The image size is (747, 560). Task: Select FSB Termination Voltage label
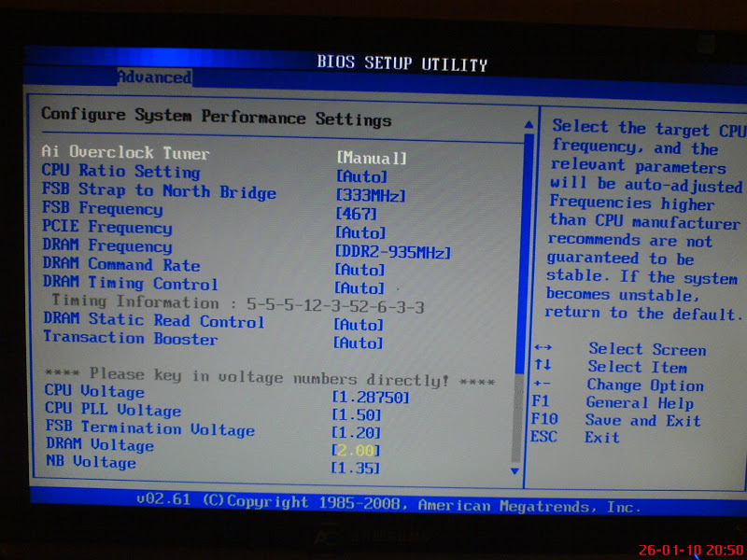pyautogui.click(x=150, y=427)
